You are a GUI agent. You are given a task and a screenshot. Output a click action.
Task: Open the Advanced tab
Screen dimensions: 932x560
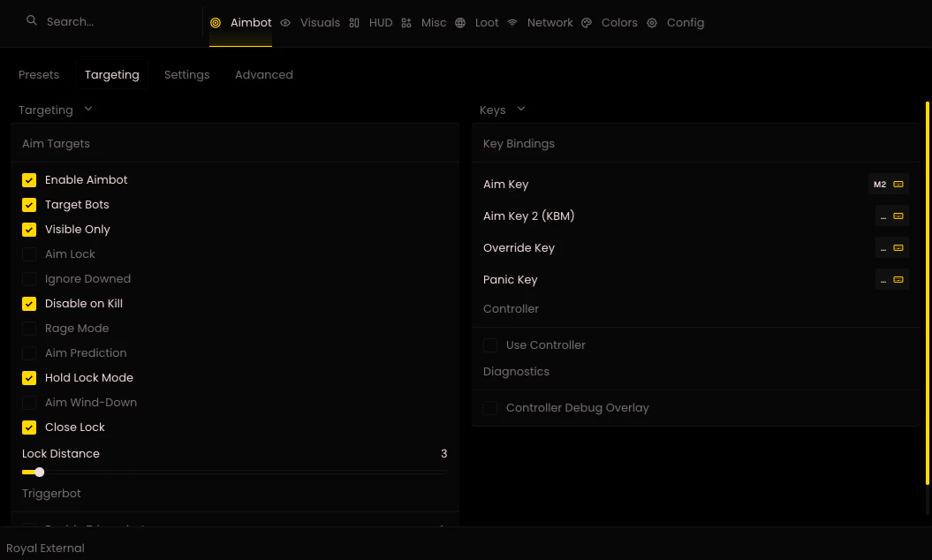coord(264,75)
